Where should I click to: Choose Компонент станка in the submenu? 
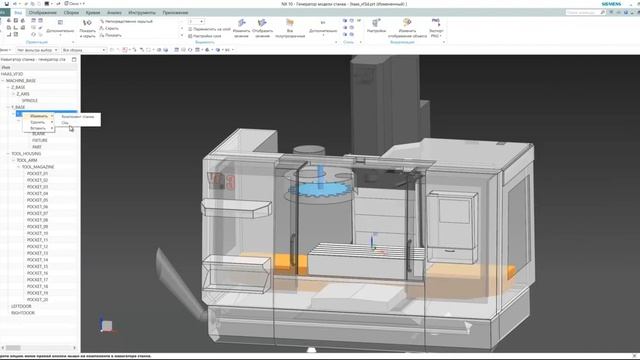point(78,117)
